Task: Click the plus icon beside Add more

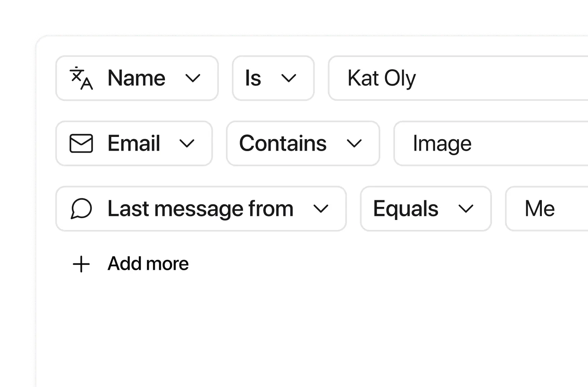Action: point(81,264)
